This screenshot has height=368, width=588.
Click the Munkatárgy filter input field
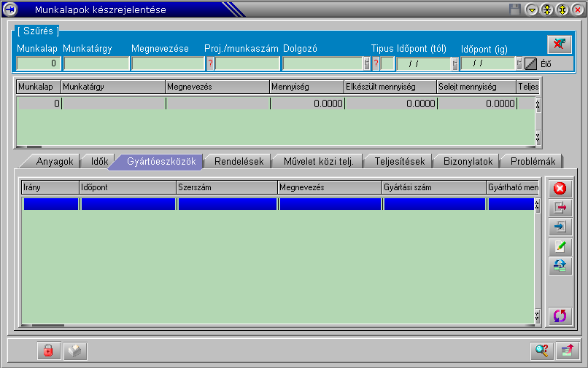[96, 63]
